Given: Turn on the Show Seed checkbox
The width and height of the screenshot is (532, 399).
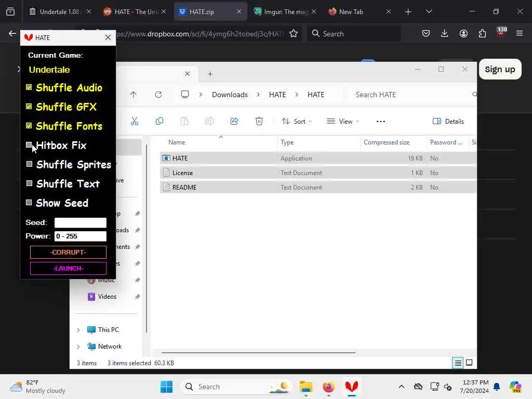Looking at the screenshot, I should pos(29,203).
